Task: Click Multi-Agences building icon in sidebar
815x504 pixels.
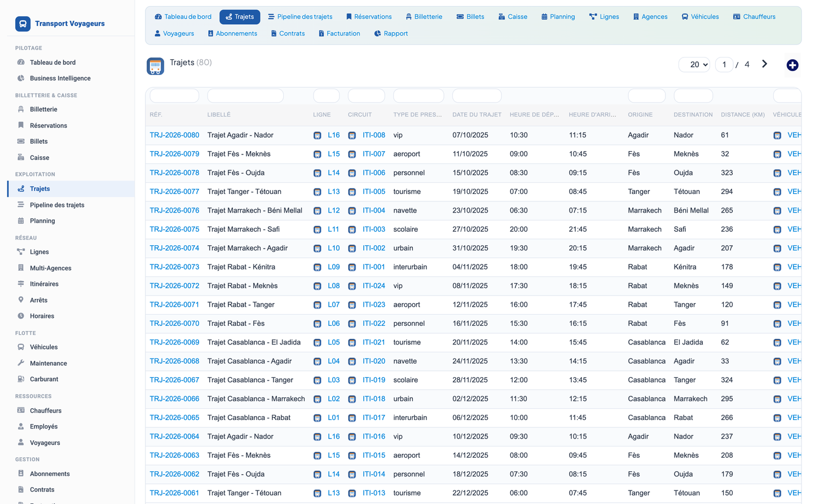Action: pos(21,268)
